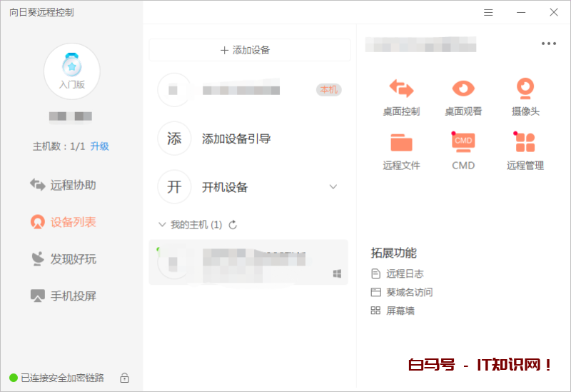Open 远程文件 remote file folder icon
Viewport: 571px width, 392px height.
pos(401,143)
